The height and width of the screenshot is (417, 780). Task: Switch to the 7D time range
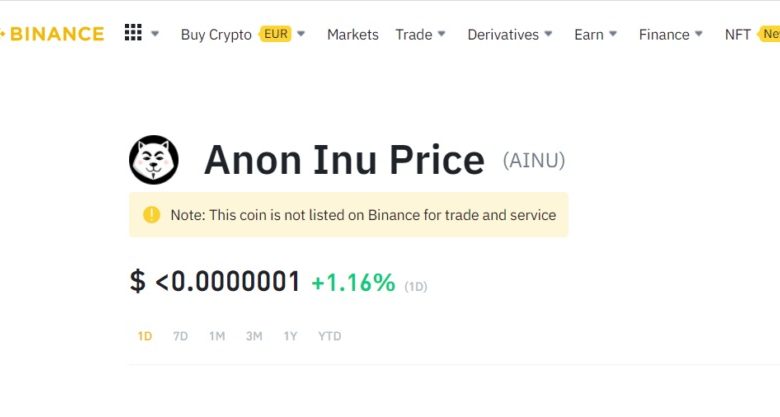click(181, 336)
